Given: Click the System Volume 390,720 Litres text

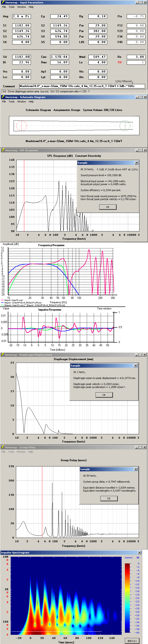Looking at the screenshot, I should point(103,110).
